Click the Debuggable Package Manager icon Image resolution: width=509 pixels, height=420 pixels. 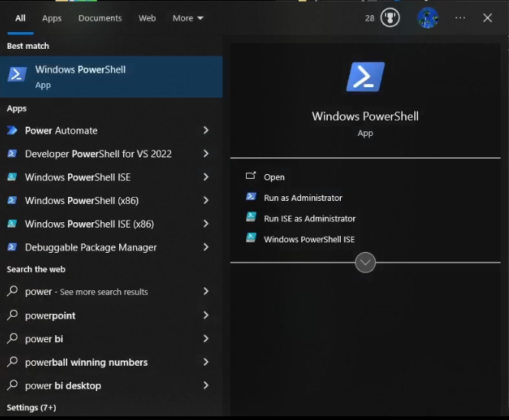click(12, 247)
